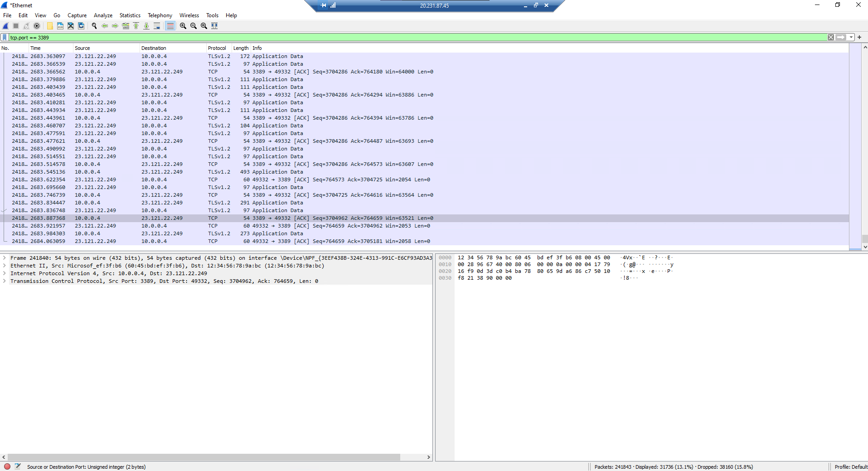Open the Statistics menu

[130, 15]
